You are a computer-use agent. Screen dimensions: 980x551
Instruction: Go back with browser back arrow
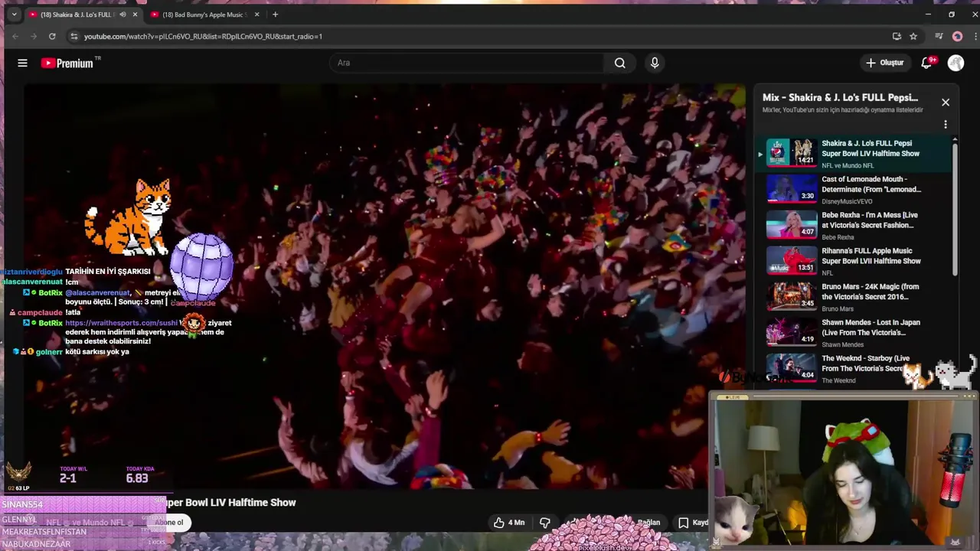tap(15, 36)
